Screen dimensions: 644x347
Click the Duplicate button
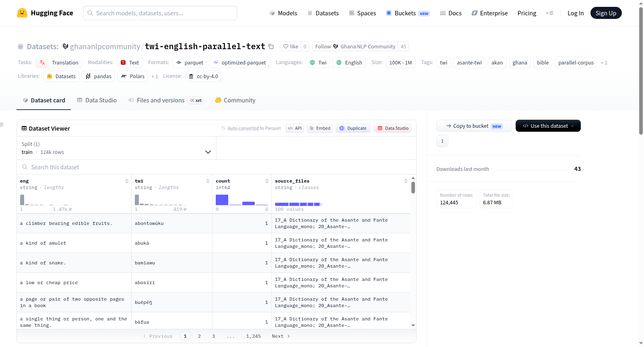click(353, 128)
